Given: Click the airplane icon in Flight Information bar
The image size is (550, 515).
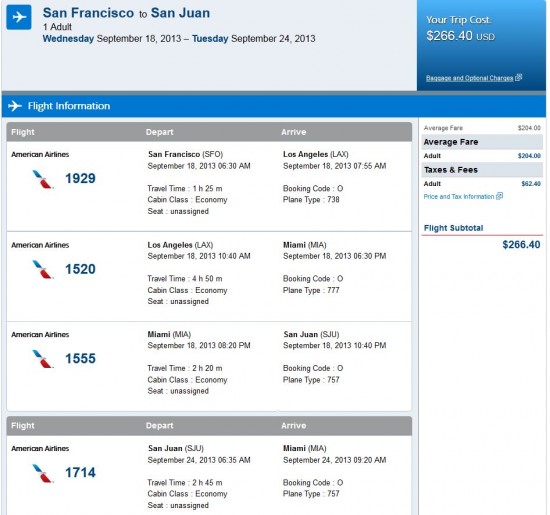Looking at the screenshot, I should [x=15, y=106].
